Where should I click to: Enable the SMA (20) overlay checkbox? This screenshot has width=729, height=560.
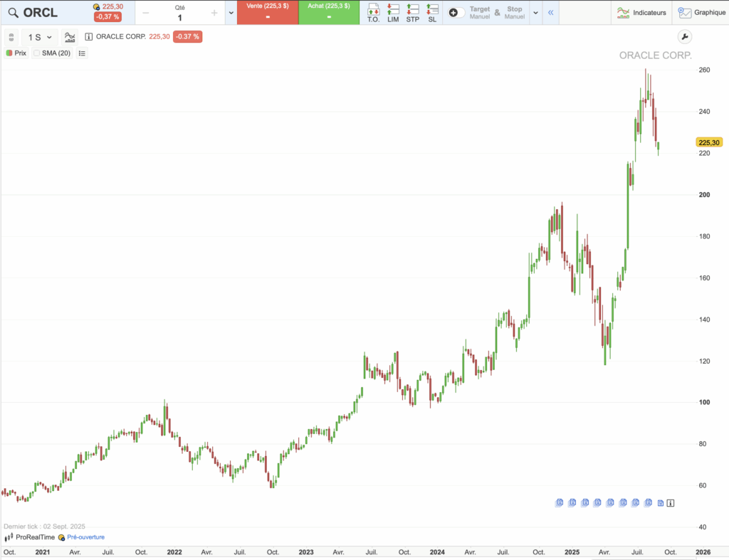36,53
